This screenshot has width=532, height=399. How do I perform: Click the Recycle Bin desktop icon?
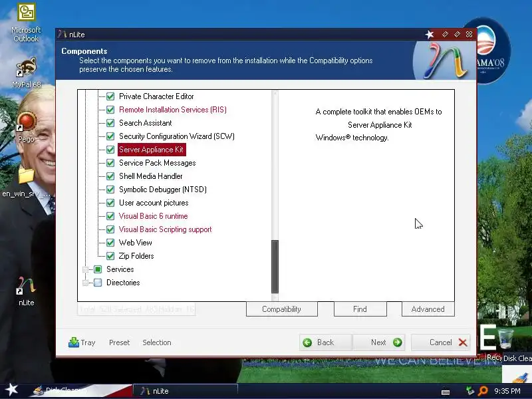[505, 338]
